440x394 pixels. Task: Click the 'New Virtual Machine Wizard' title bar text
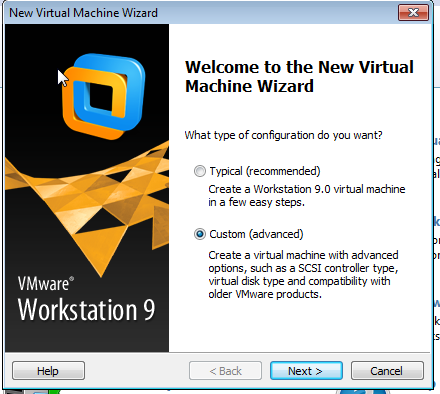83,13
